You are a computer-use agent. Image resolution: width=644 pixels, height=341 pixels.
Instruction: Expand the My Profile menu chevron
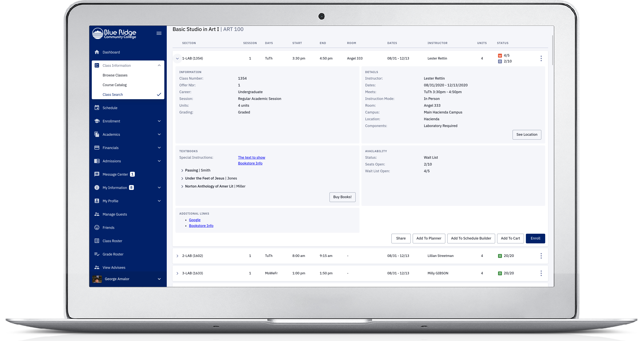click(159, 201)
